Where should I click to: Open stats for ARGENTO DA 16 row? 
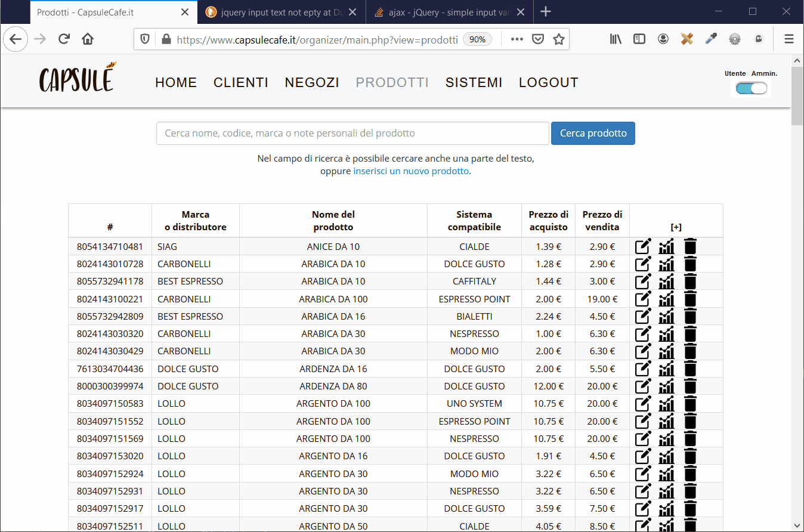666,456
